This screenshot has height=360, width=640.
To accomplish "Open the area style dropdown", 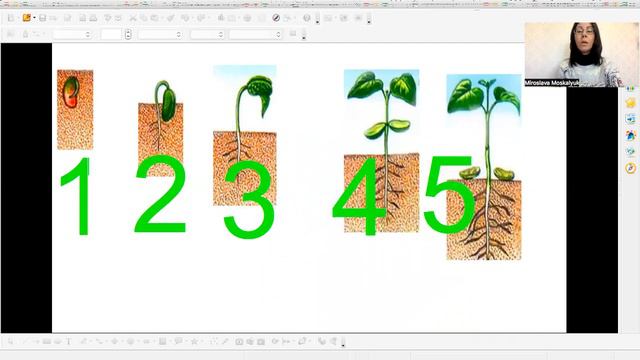I will pyautogui.click(x=207, y=35).
